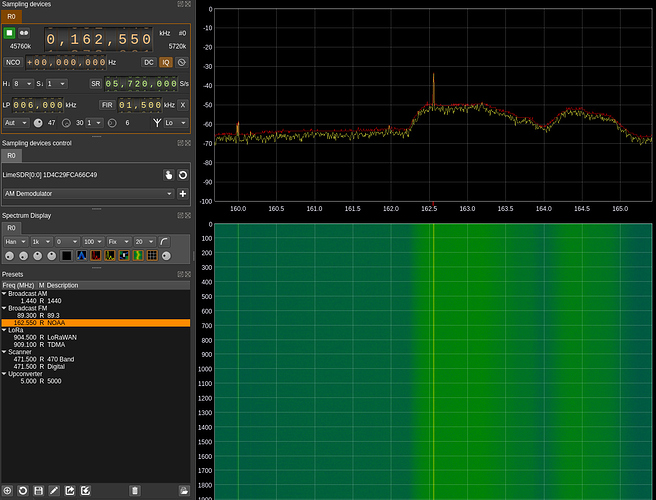This screenshot has height=500, width=656.
Task: Save presets using the floppy disk icon
Action: 38,491
